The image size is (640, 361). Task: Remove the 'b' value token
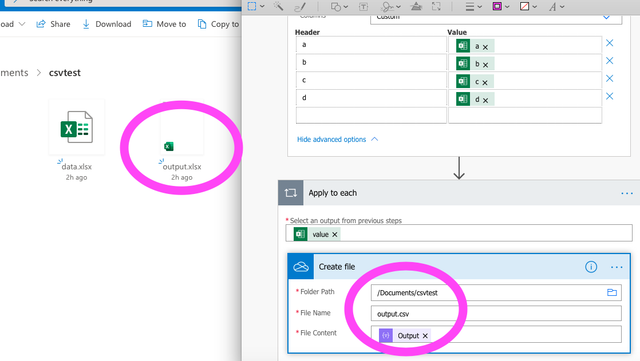pyautogui.click(x=485, y=65)
